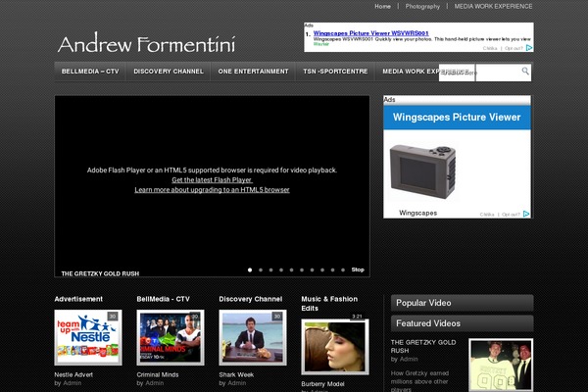Click Admin author under Criminal Minds

tap(154, 383)
